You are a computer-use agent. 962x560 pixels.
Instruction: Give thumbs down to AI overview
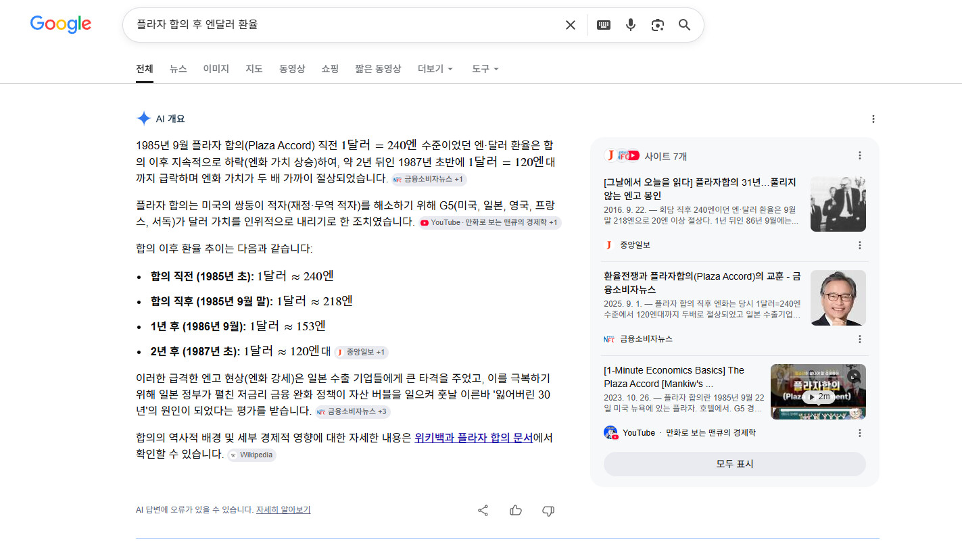click(x=548, y=511)
